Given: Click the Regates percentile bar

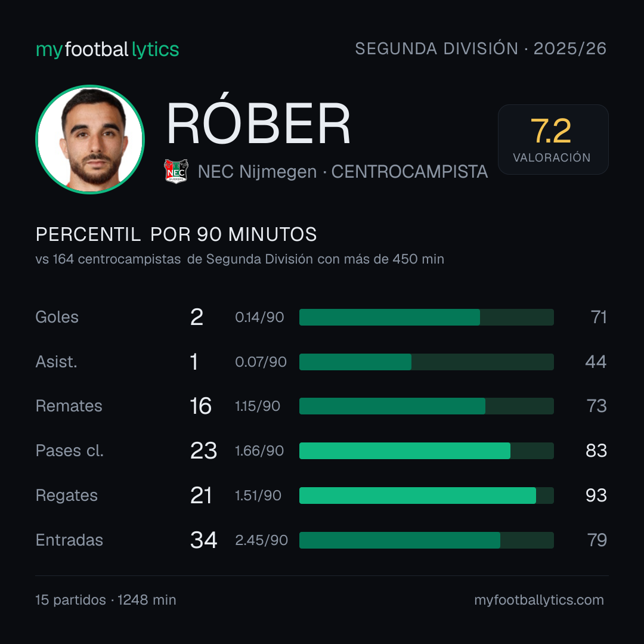Looking at the screenshot, I should coord(426,496).
